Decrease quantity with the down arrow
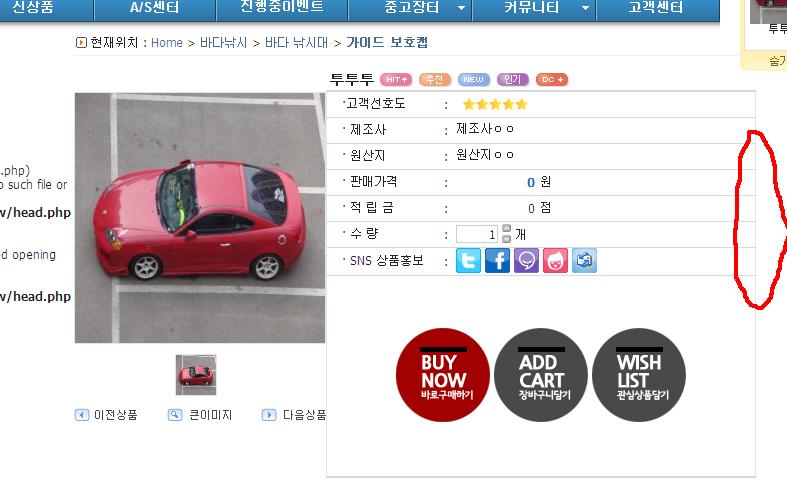 (506, 239)
